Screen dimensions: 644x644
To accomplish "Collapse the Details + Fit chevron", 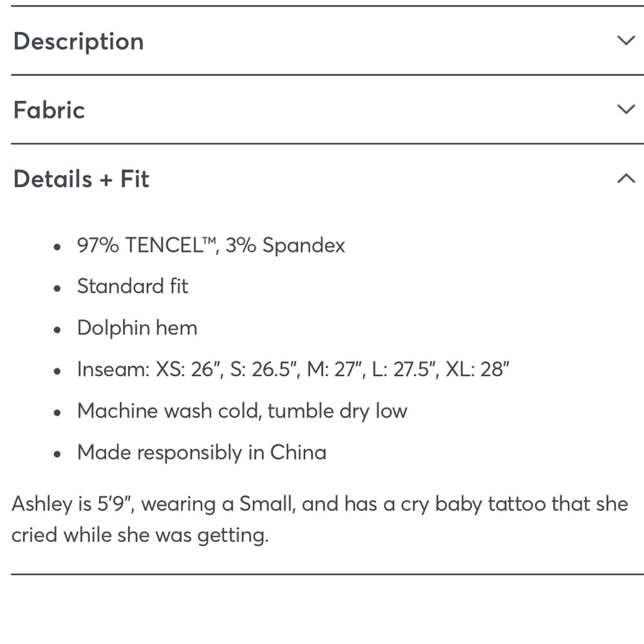I will [626, 178].
